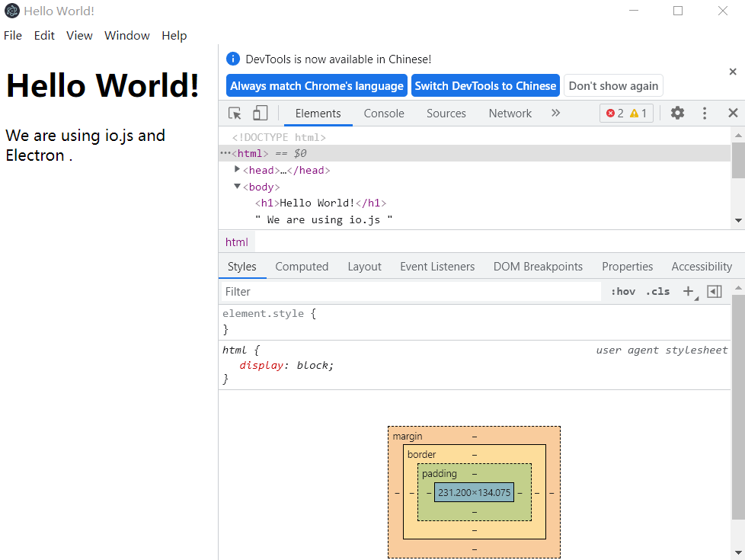This screenshot has height=560, width=745.
Task: Dismiss the language infobar with X
Action: [733, 72]
